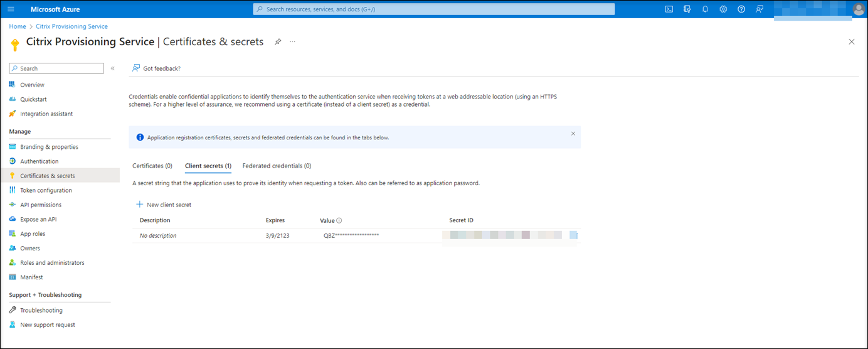Go to Home breadcrumb link
The height and width of the screenshot is (349, 868).
coord(18,26)
